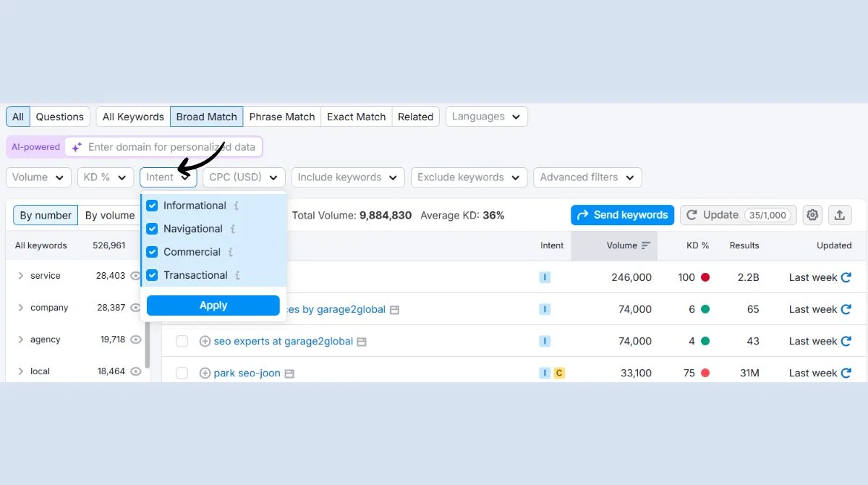Select the Phrase Match tab

(282, 117)
